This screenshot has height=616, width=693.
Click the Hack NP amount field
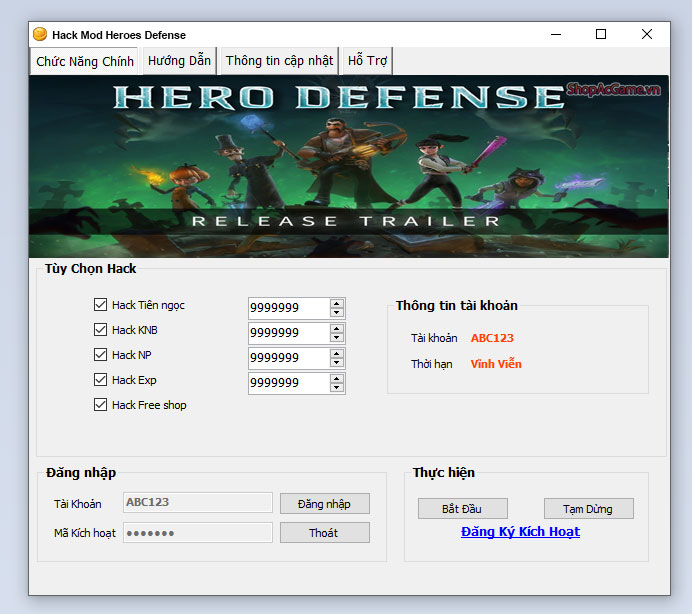[x=289, y=358]
